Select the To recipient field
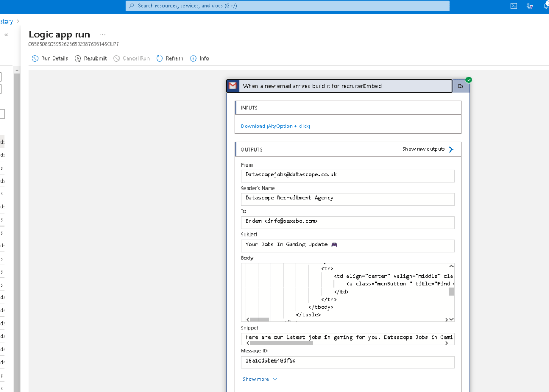The width and height of the screenshot is (549, 392). 347,223
